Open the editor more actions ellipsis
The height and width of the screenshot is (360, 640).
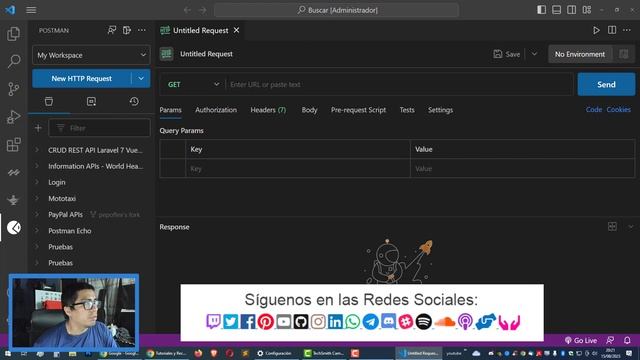[x=627, y=30]
